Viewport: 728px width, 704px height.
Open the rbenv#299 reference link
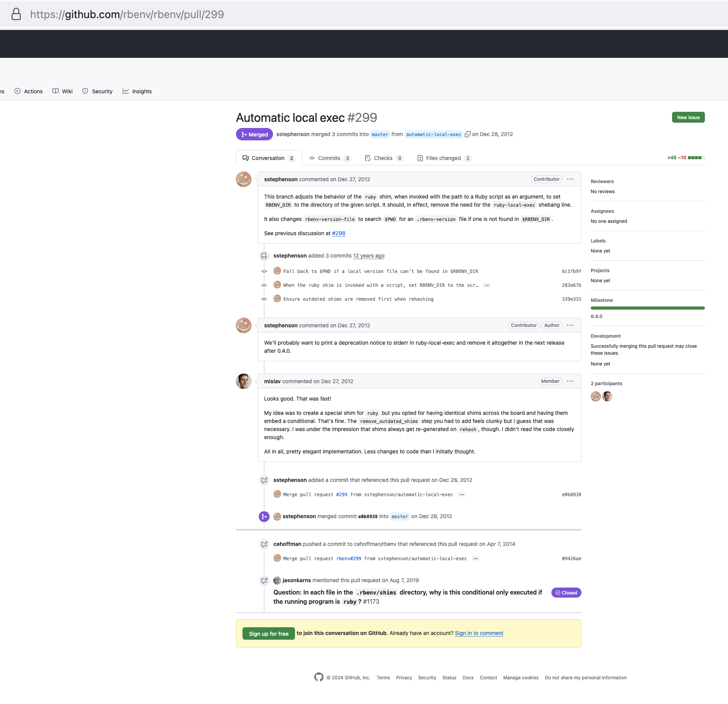pos(349,559)
